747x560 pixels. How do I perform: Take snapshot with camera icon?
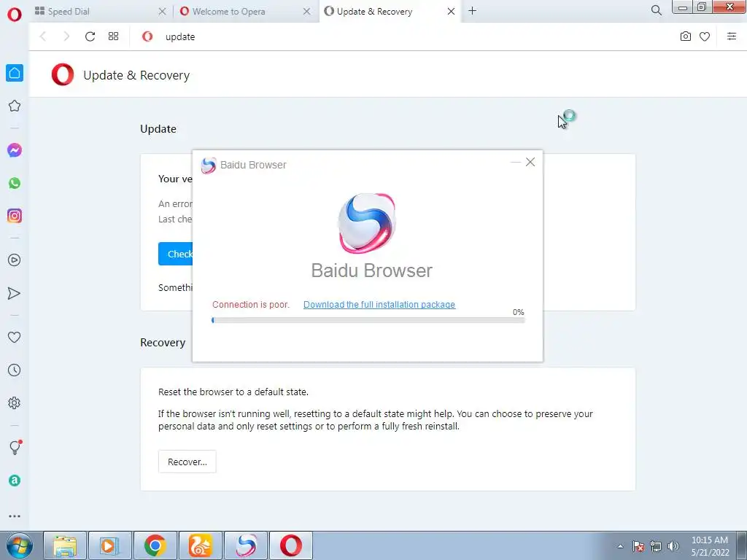[x=686, y=36]
